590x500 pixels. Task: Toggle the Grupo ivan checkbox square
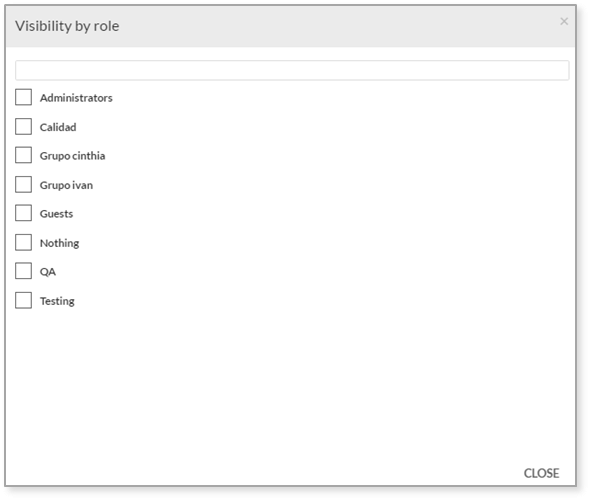pos(23,184)
